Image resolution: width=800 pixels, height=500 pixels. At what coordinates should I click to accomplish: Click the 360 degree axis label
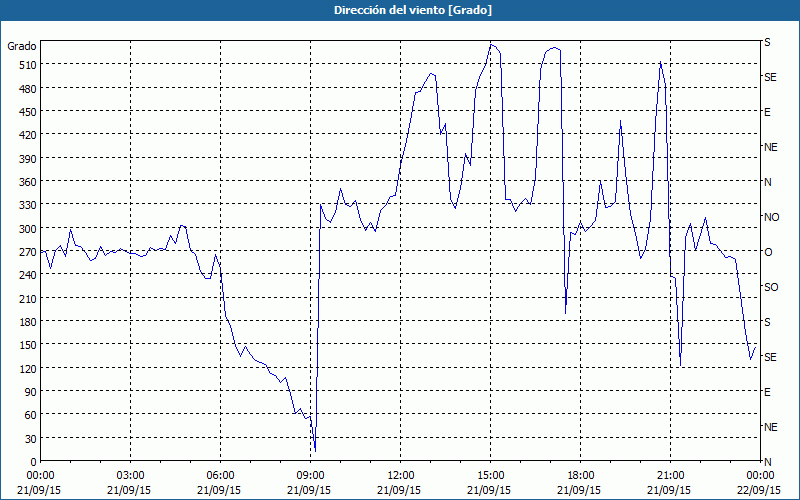tap(27, 182)
